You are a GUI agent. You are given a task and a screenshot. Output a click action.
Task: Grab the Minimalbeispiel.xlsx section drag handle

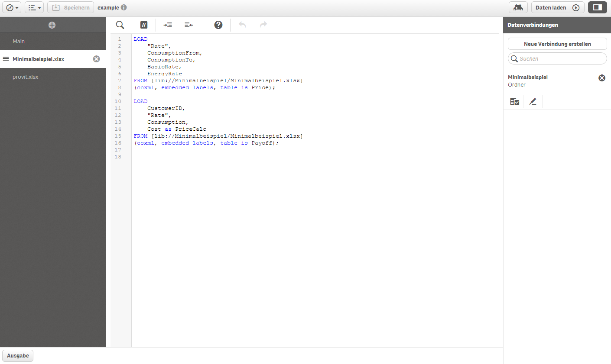(x=6, y=59)
